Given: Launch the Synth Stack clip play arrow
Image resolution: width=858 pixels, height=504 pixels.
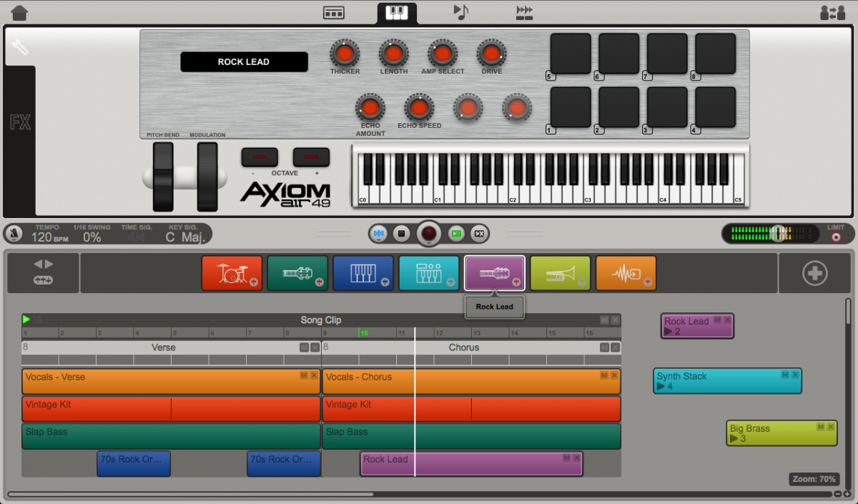Looking at the screenshot, I should point(661,387).
